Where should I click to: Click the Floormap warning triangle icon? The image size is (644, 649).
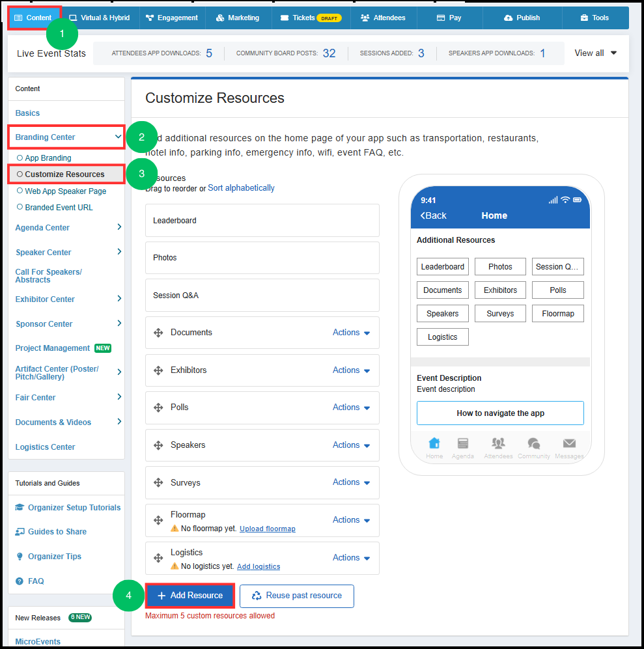(175, 529)
